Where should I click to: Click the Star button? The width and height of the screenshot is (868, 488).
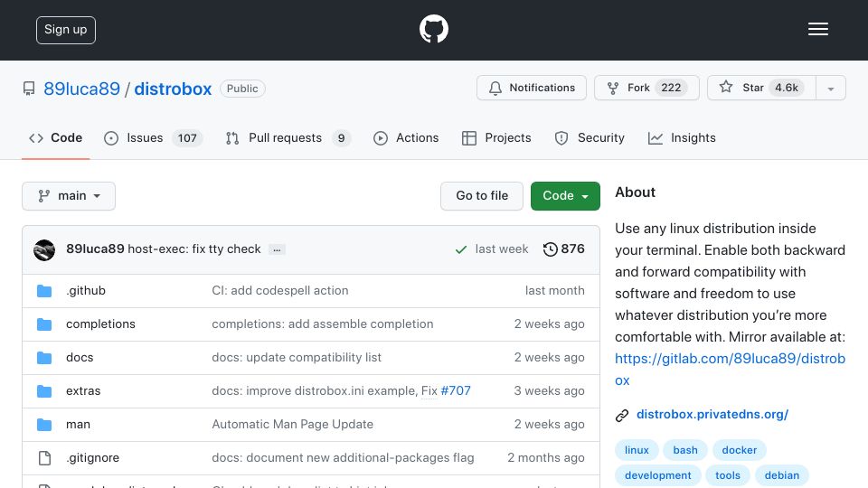(x=761, y=88)
